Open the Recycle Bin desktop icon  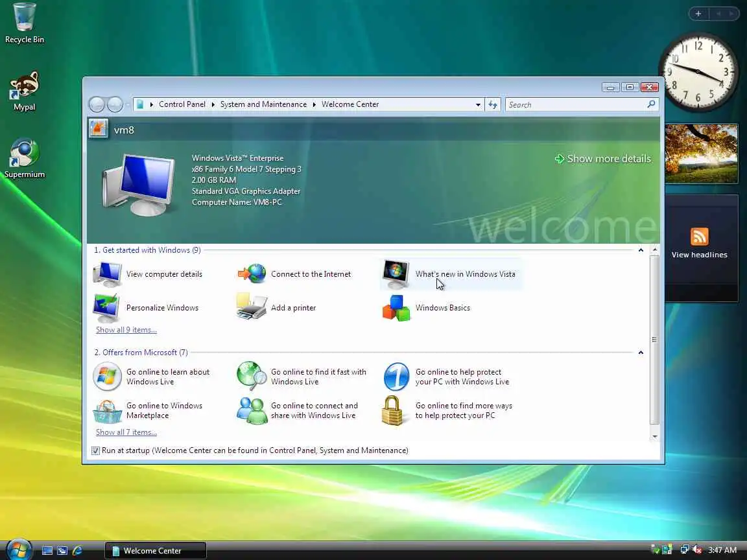tap(24, 23)
